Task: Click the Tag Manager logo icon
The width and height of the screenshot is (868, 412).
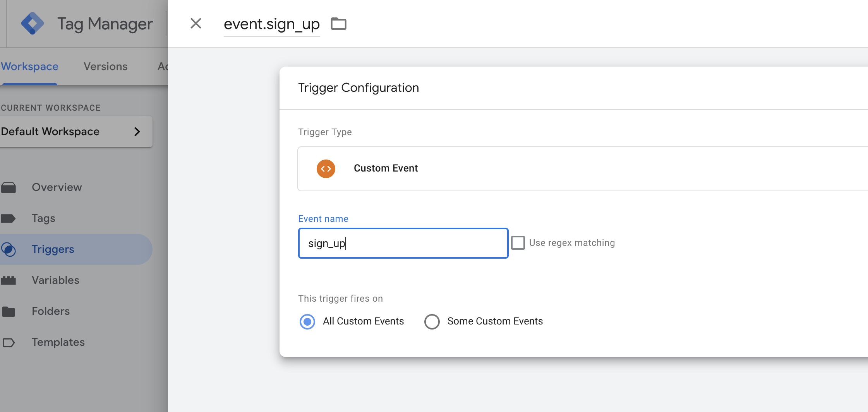Action: (33, 24)
